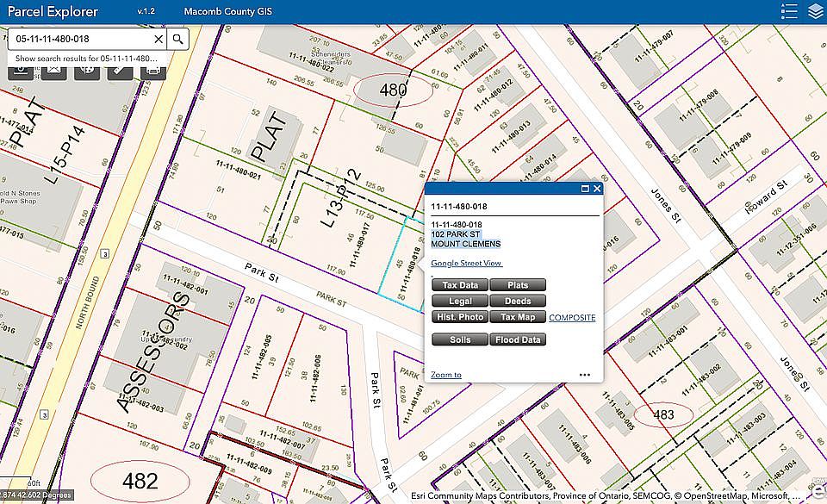Image resolution: width=827 pixels, height=504 pixels.
Task: Close the 11-11-480-018 popup
Action: [x=597, y=189]
